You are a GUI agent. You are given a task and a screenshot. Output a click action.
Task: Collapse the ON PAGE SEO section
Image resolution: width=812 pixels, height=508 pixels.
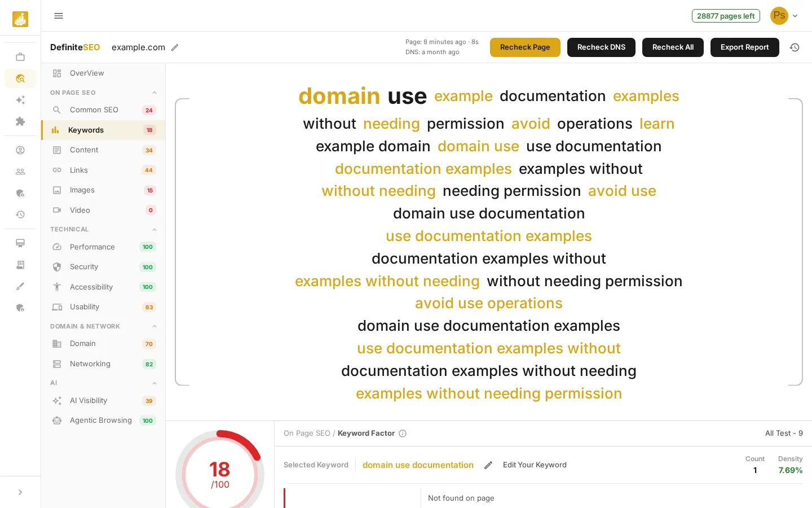(155, 93)
